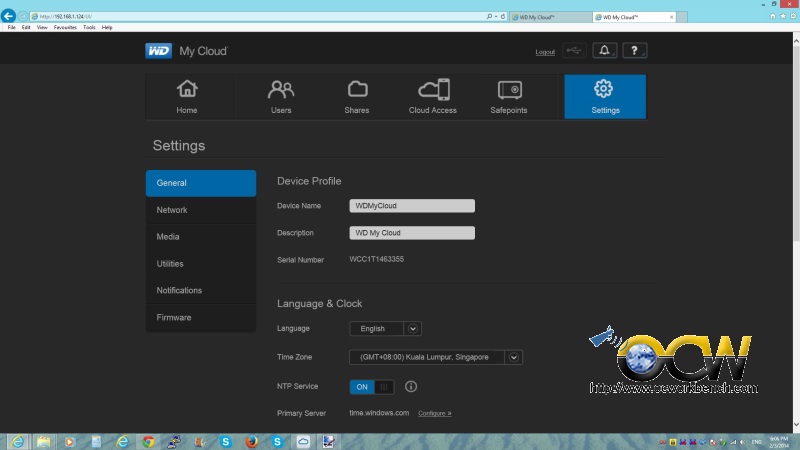
Task: Open File Explorer from the taskbar
Action: point(43,442)
